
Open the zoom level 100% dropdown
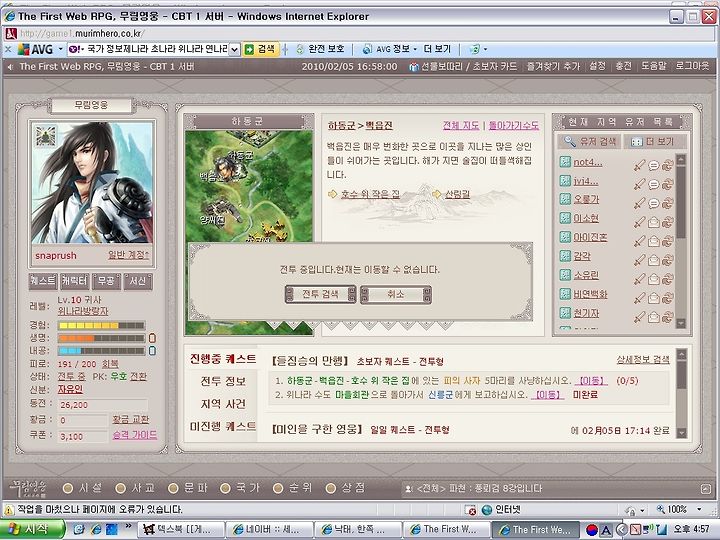699,509
